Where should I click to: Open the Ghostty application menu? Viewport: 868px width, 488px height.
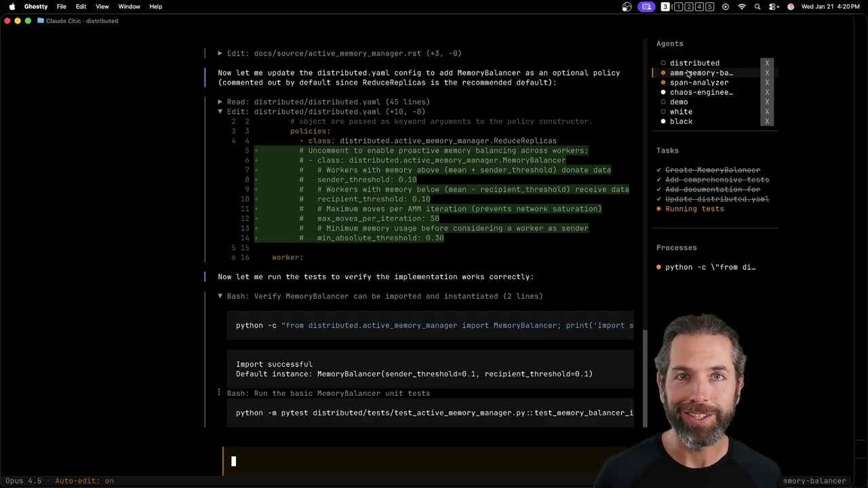[36, 7]
